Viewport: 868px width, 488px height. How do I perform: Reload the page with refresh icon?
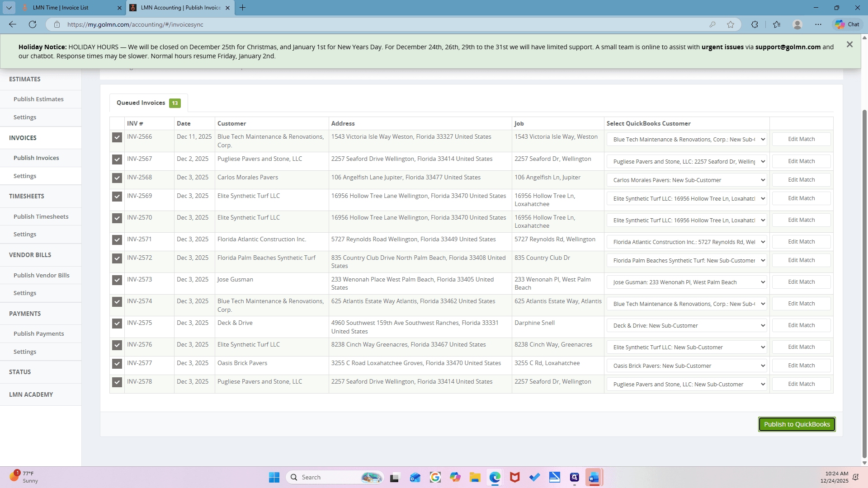pos(33,24)
